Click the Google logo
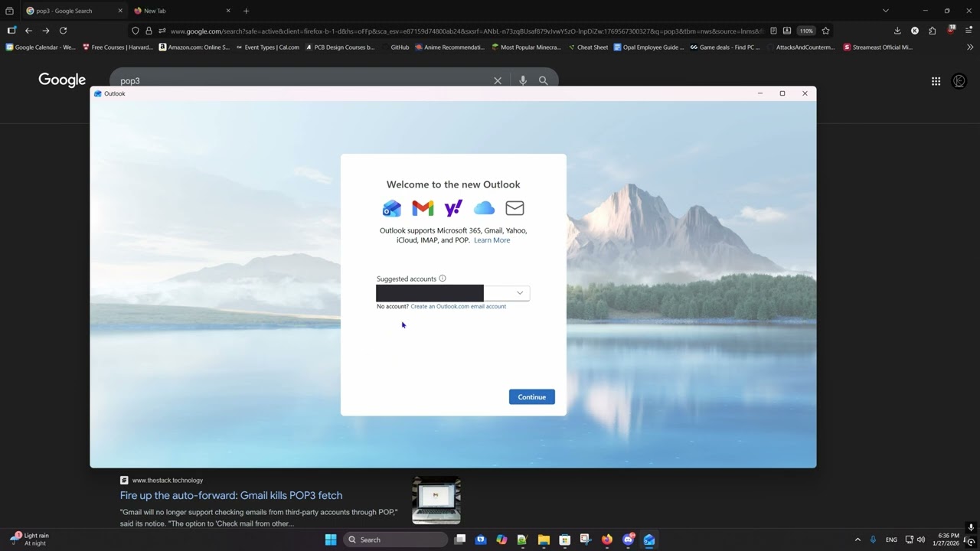Screen dimensions: 980x551 [x=62, y=80]
